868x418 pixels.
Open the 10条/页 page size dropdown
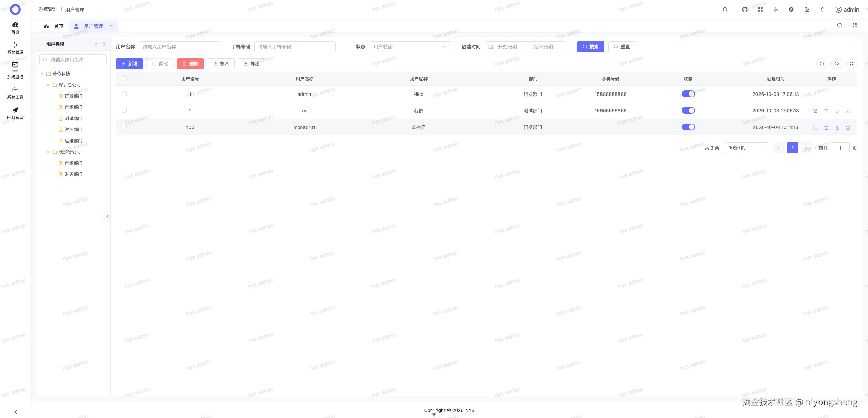746,148
